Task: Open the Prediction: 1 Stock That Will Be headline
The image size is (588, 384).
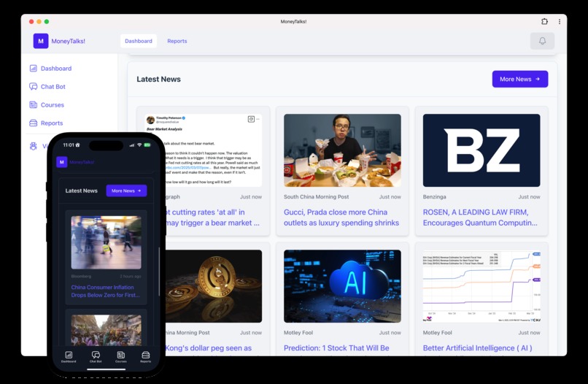Action: click(x=336, y=348)
